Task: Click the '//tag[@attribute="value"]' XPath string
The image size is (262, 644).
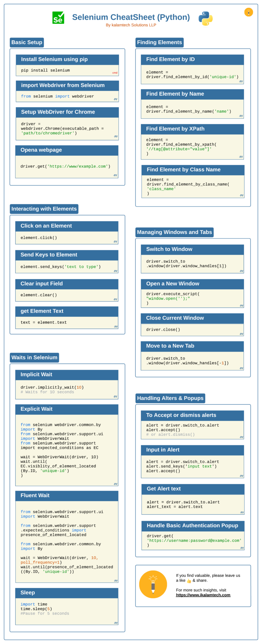Action: pyautogui.click(x=179, y=149)
